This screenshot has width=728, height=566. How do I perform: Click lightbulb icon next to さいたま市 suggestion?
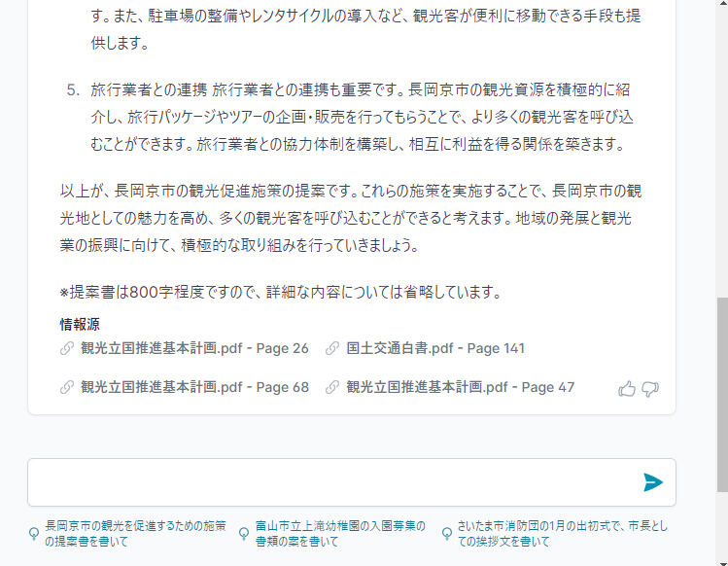click(x=447, y=534)
